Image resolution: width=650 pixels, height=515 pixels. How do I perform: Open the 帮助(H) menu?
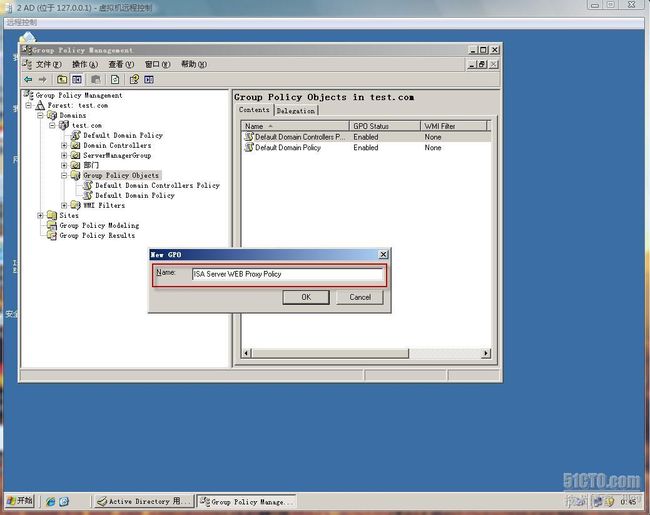pyautogui.click(x=194, y=64)
